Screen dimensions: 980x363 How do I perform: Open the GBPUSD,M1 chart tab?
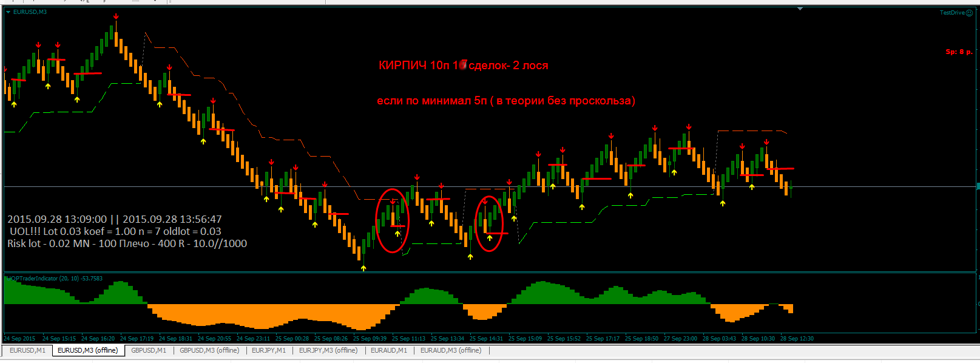(x=149, y=350)
